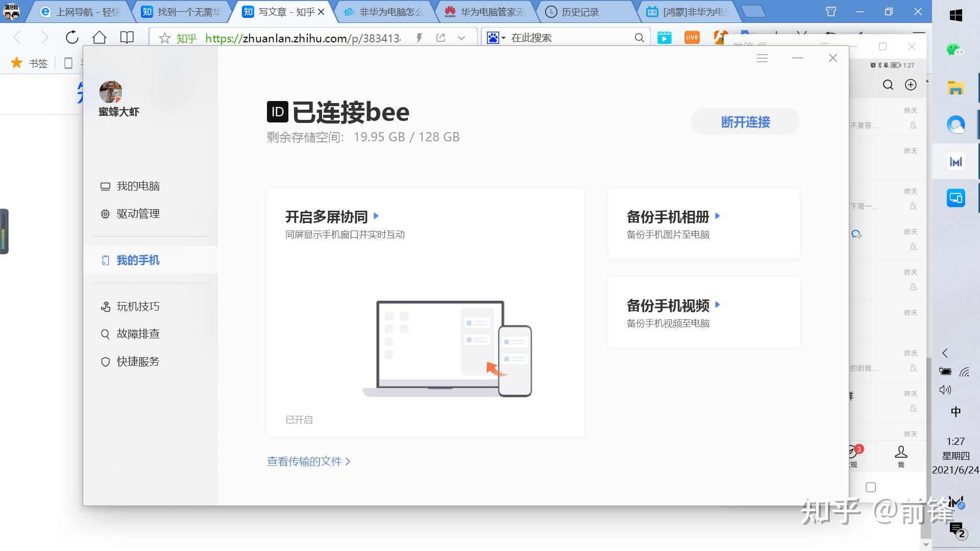Click 备份手机视频 card heading
The height and width of the screenshot is (551, 980).
coord(668,306)
